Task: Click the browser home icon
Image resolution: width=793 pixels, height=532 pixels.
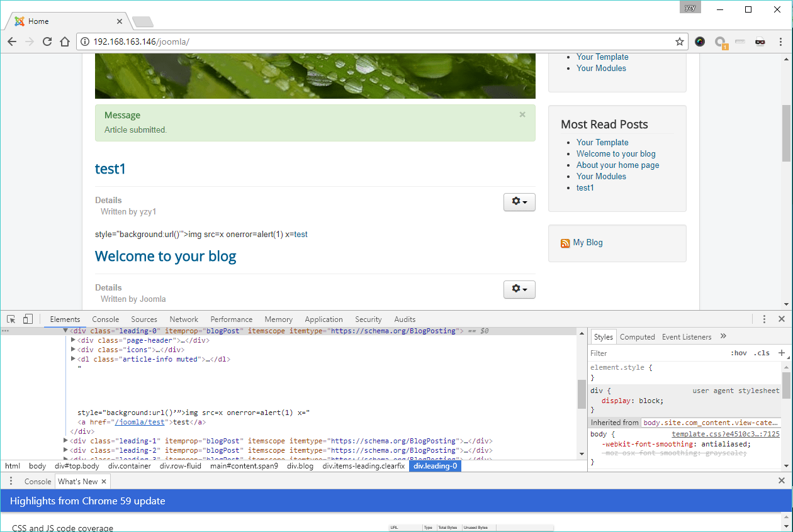Action: click(x=64, y=42)
